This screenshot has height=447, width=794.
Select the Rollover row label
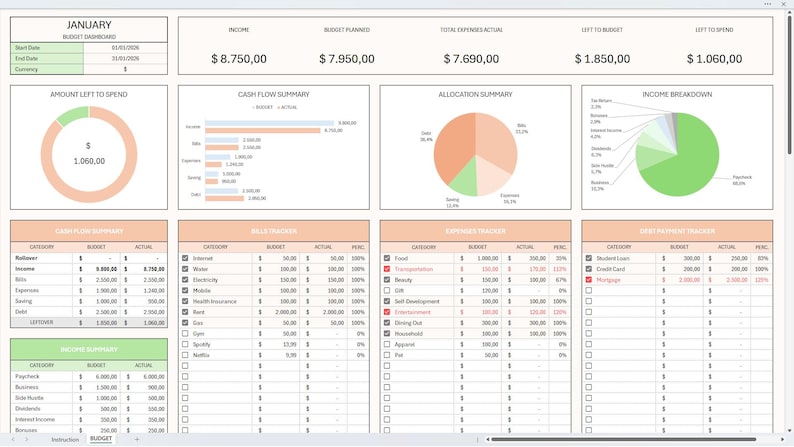[x=26, y=258]
